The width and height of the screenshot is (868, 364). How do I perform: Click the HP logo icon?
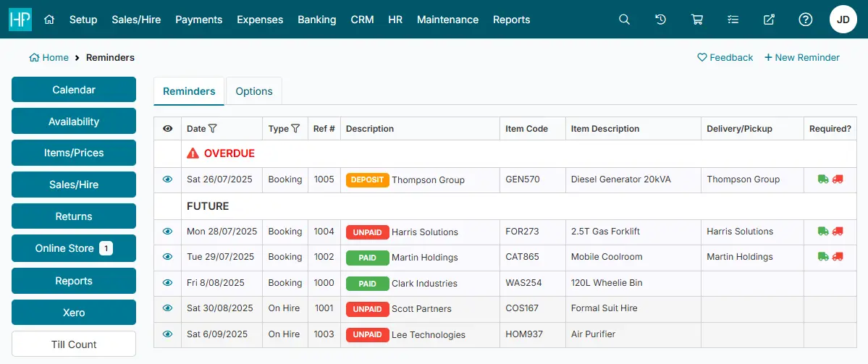point(20,20)
